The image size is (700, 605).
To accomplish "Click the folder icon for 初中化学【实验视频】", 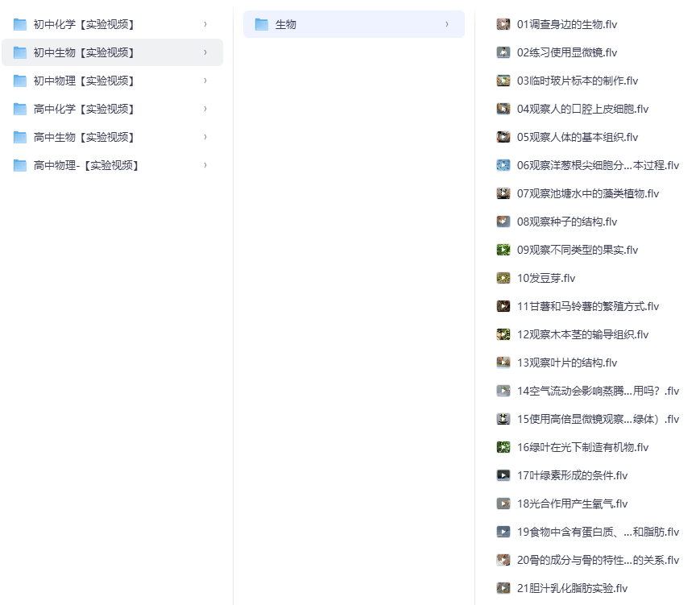I will [20, 24].
